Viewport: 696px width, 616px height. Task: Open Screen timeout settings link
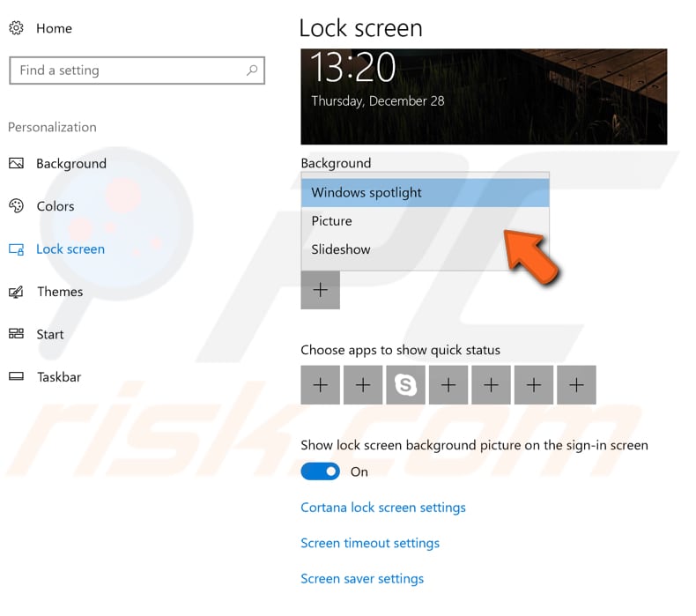coord(370,543)
